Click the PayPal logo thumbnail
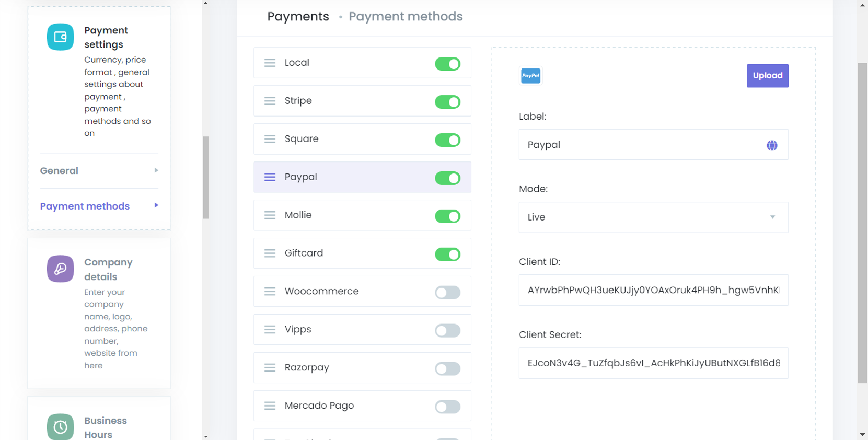Screen dimensions: 868x440 tap(530, 76)
